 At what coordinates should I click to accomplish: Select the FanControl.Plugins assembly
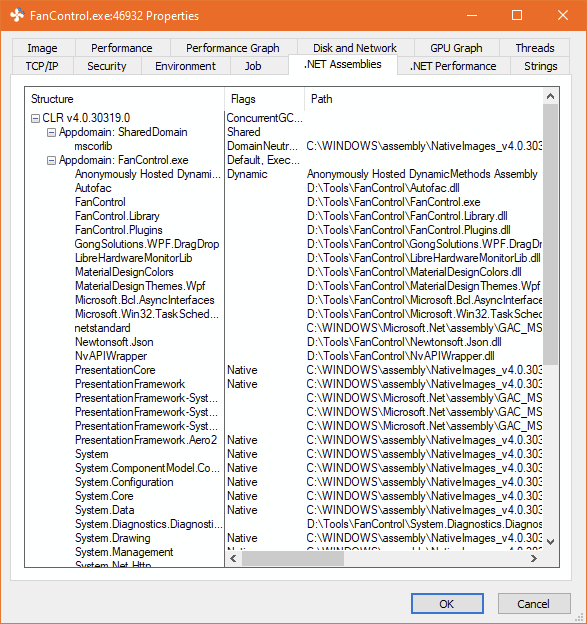point(119,230)
